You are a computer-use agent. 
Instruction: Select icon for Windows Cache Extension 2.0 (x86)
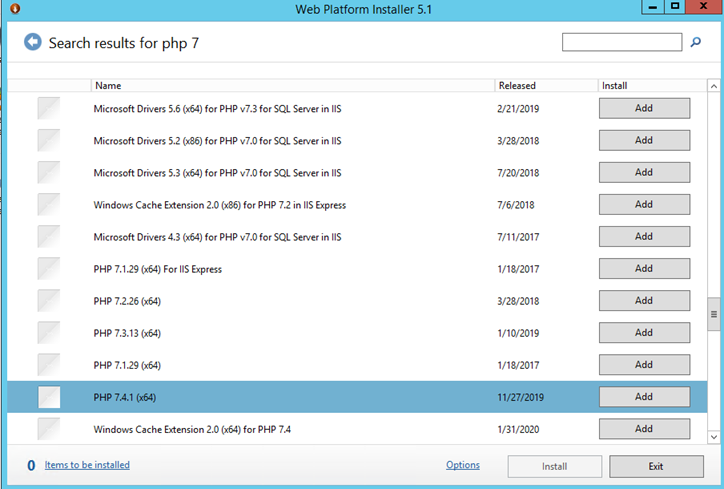[x=49, y=205]
